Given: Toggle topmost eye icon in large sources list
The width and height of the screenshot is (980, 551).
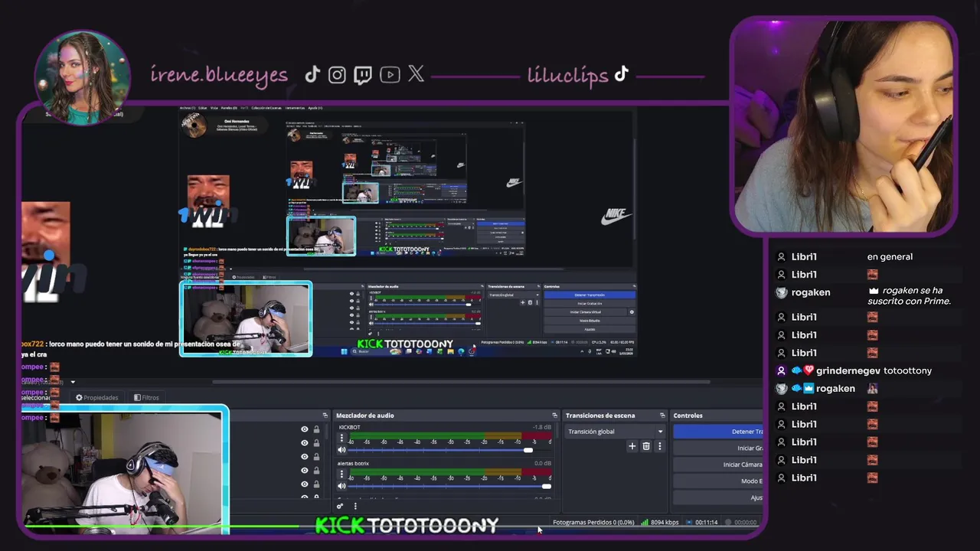Looking at the screenshot, I should click(305, 429).
